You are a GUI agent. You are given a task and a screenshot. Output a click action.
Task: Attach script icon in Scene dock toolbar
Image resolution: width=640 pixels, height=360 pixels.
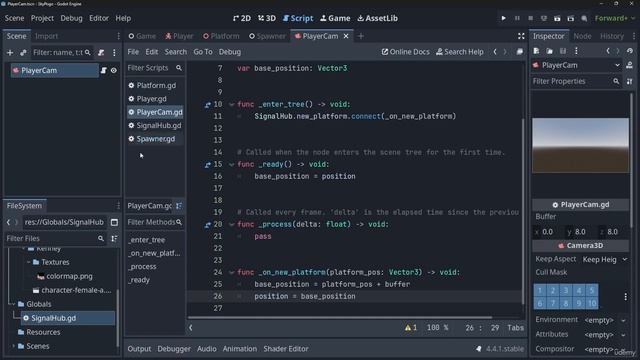pyautogui.click(x=101, y=53)
